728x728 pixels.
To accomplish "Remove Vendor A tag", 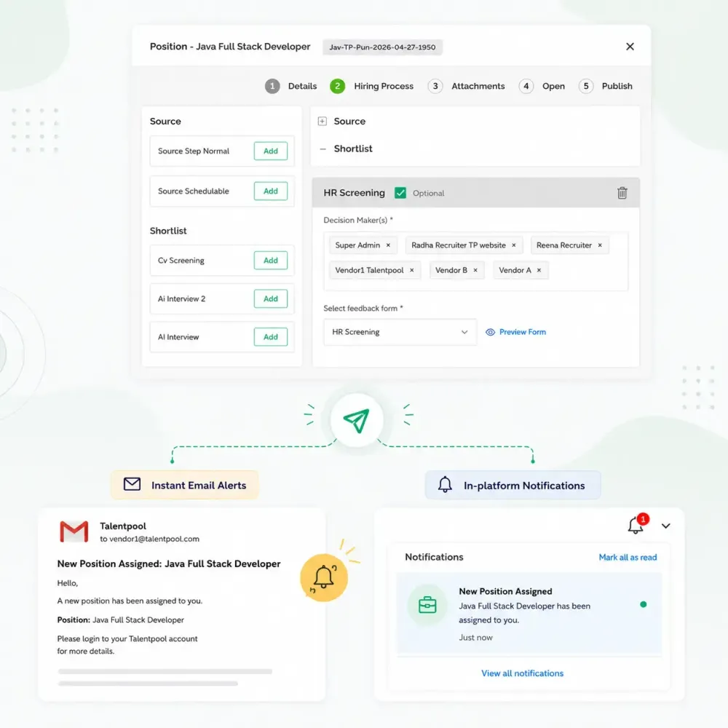I will click(x=539, y=270).
